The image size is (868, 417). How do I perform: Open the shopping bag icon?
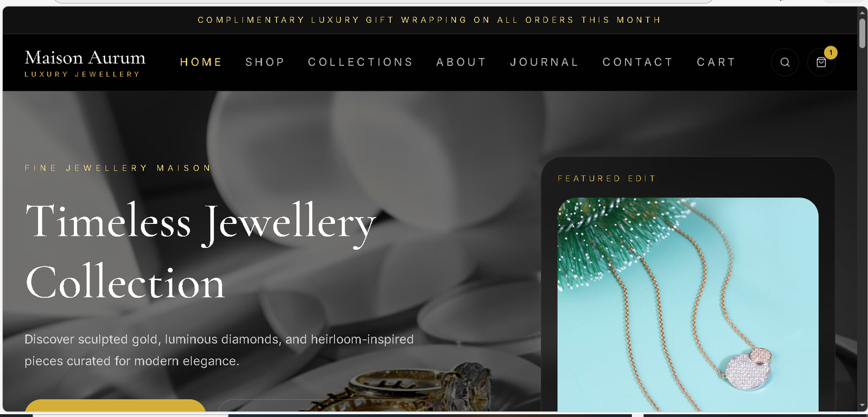[x=821, y=62]
